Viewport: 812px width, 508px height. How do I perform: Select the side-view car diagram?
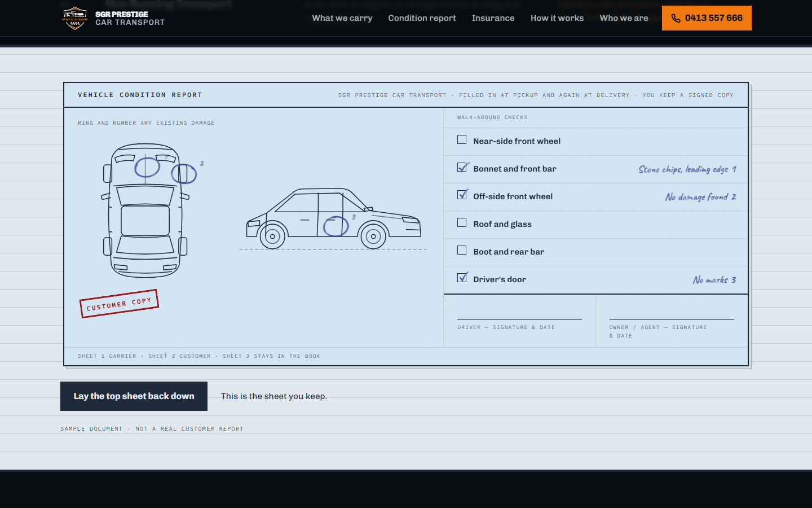pos(333,219)
